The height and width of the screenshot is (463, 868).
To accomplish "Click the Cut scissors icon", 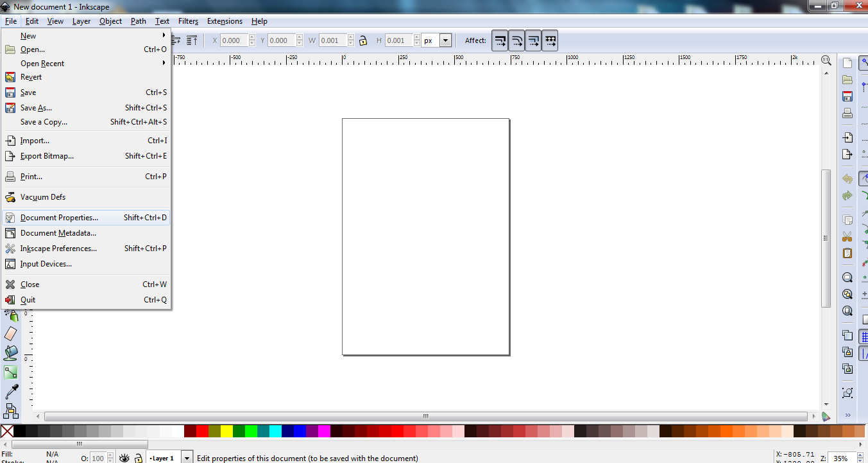I will [x=847, y=236].
